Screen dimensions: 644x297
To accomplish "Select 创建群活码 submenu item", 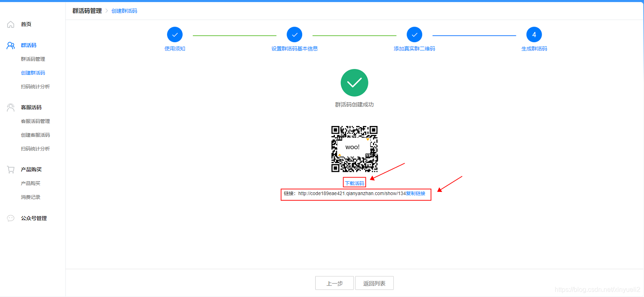I will point(33,73).
